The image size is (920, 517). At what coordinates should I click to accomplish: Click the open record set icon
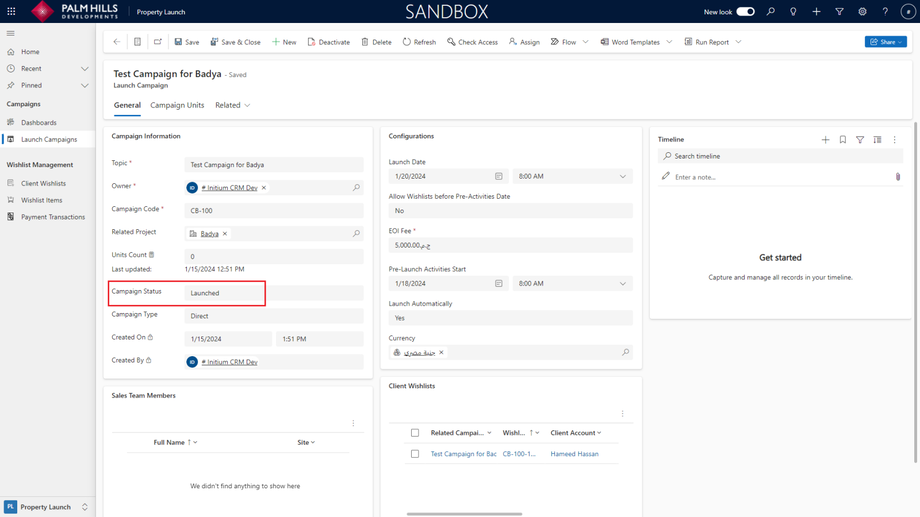click(137, 42)
